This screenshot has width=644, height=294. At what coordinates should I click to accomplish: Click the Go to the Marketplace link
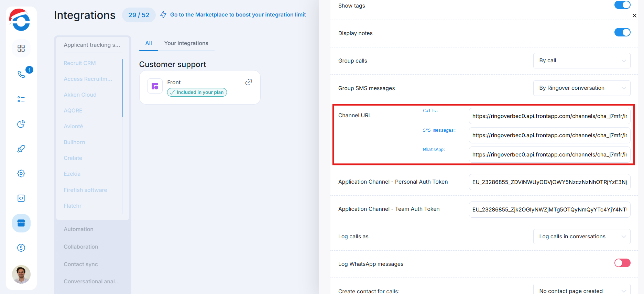(238, 15)
